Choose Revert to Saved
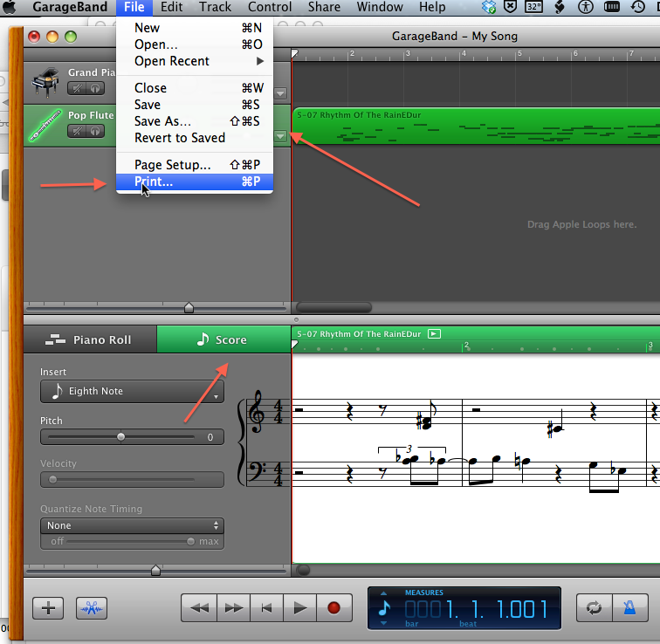The height and width of the screenshot is (644, 660). (195, 138)
